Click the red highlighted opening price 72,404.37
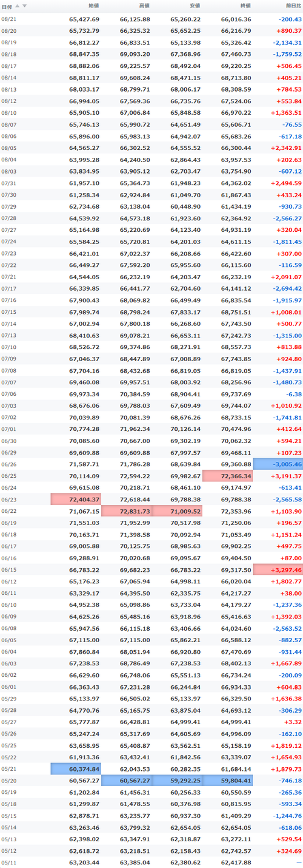 (x=76, y=499)
